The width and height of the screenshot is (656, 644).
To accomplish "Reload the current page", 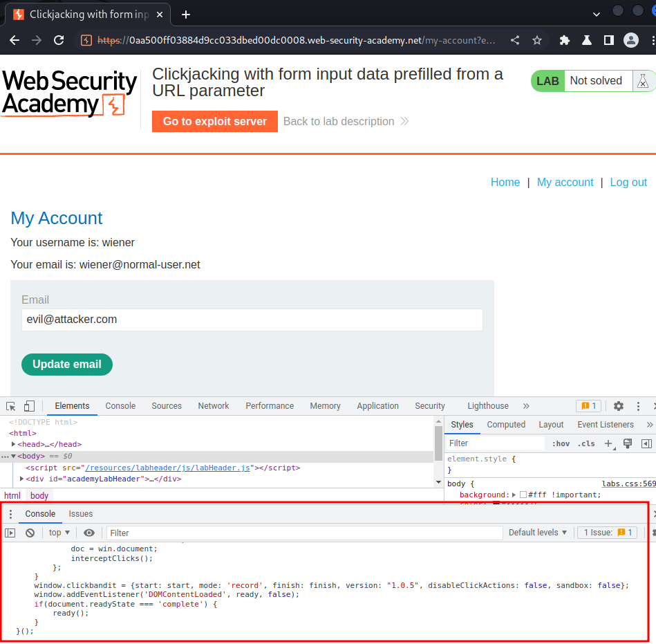I will click(x=59, y=40).
